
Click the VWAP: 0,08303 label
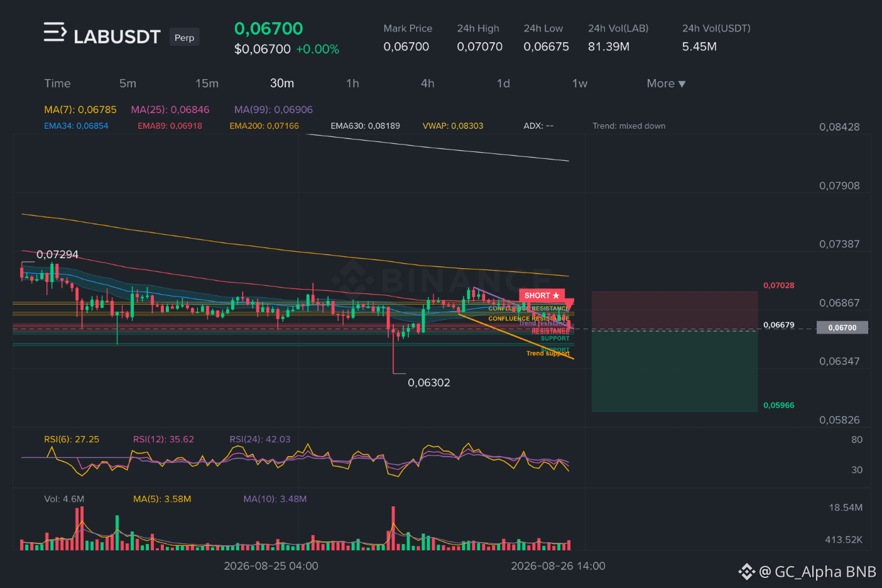tap(453, 126)
